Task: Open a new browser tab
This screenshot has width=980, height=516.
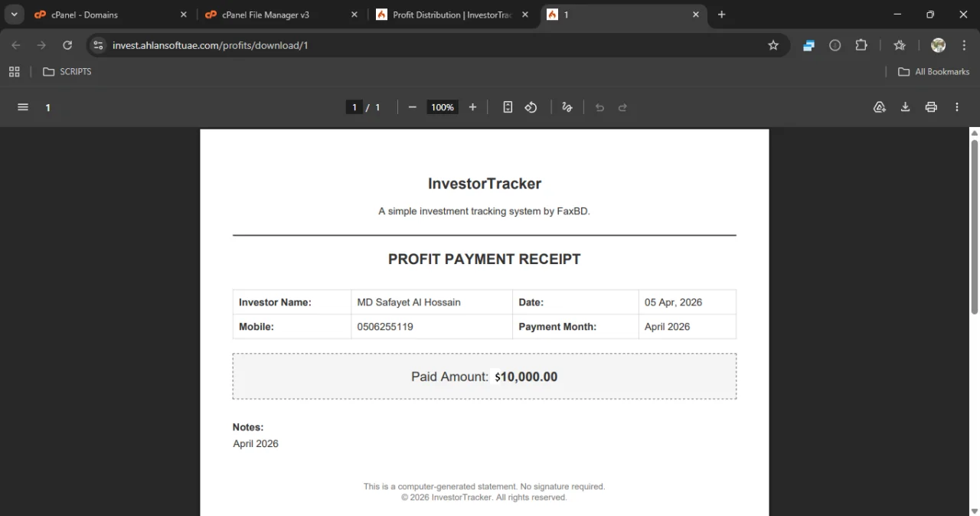Action: [721, 15]
